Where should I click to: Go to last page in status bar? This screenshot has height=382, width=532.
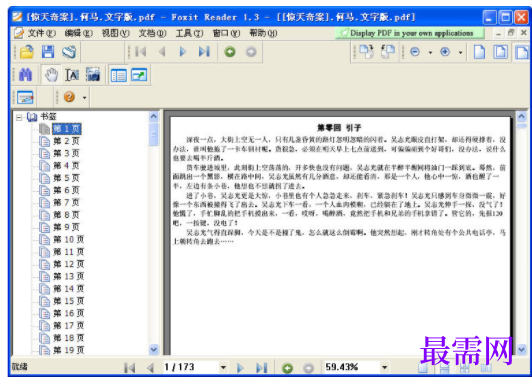pos(261,368)
